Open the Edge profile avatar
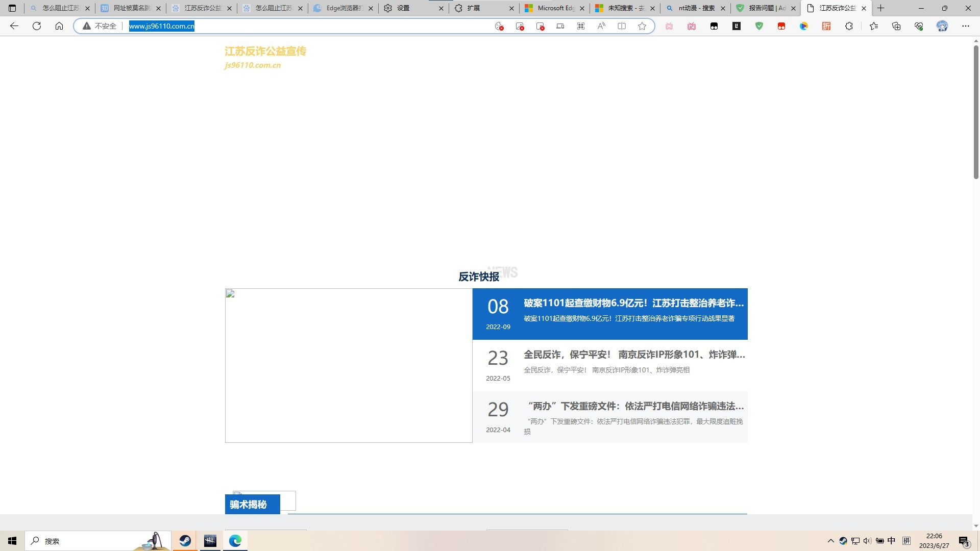Image resolution: width=980 pixels, height=551 pixels. (x=942, y=26)
